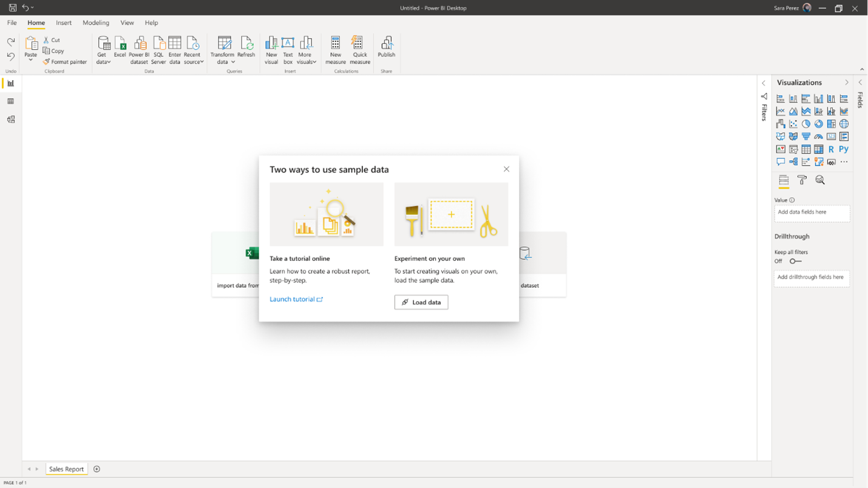868x488 pixels.
Task: Expand the Recent sources dropdown
Action: click(x=194, y=50)
